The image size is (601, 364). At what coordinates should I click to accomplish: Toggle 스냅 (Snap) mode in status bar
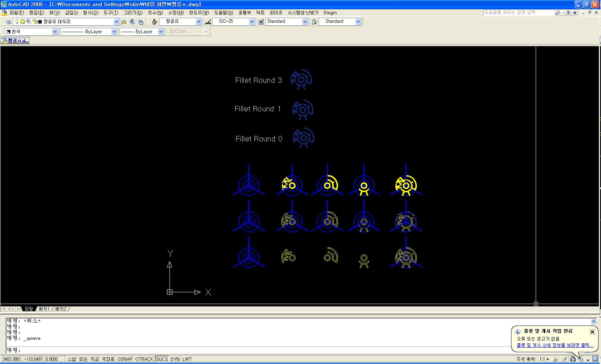71,359
